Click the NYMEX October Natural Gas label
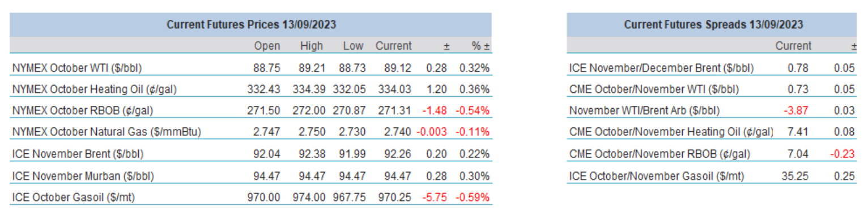 (107, 132)
